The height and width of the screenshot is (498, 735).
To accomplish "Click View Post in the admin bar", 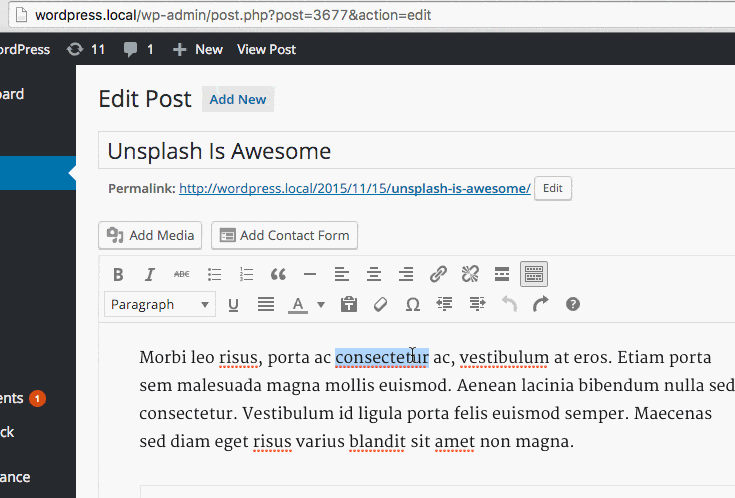I will click(x=266, y=49).
